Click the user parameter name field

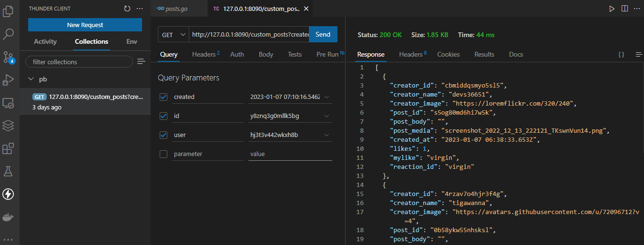pos(208,135)
